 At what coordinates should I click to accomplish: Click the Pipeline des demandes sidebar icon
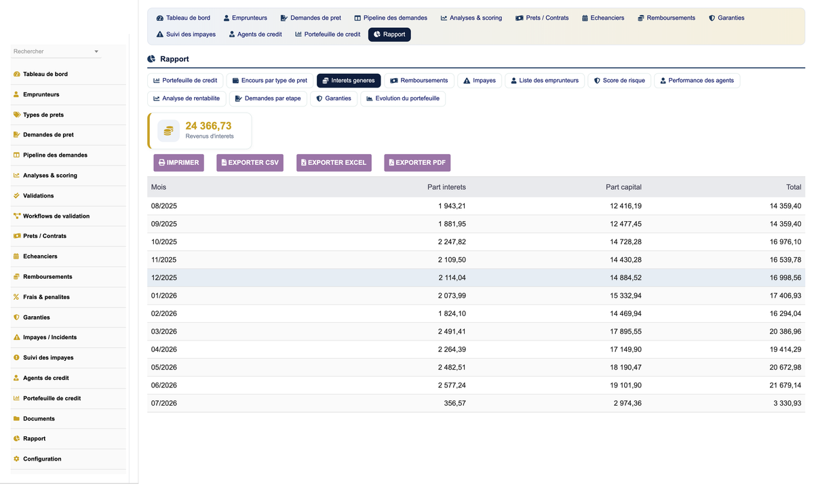[16, 155]
